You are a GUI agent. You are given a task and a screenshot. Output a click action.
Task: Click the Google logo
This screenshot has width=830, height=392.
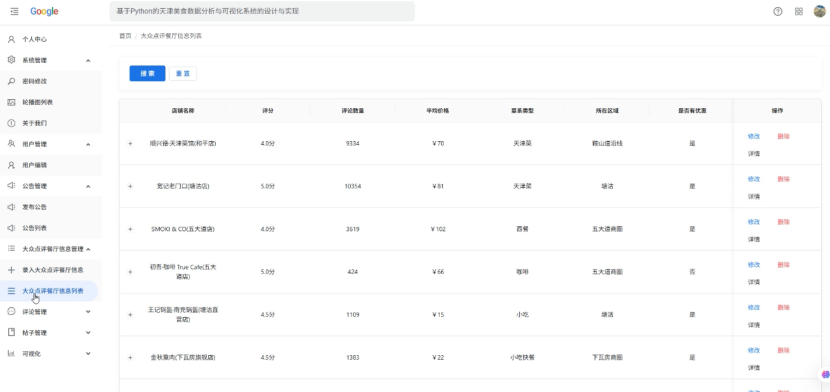click(x=44, y=11)
